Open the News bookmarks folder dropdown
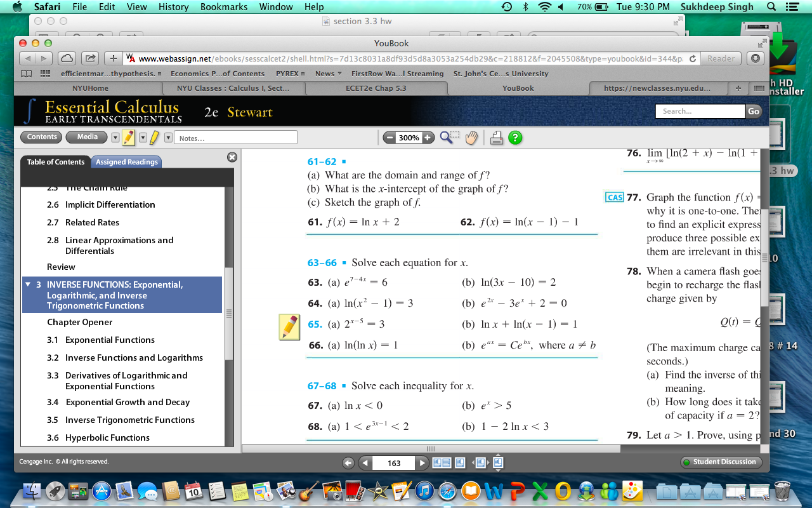This screenshot has width=812, height=508. (329, 74)
